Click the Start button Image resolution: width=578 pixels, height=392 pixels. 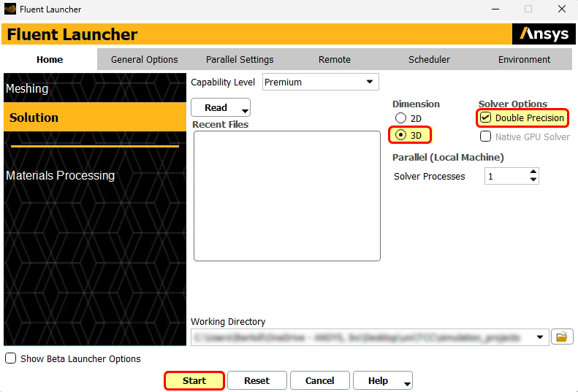pyautogui.click(x=194, y=380)
